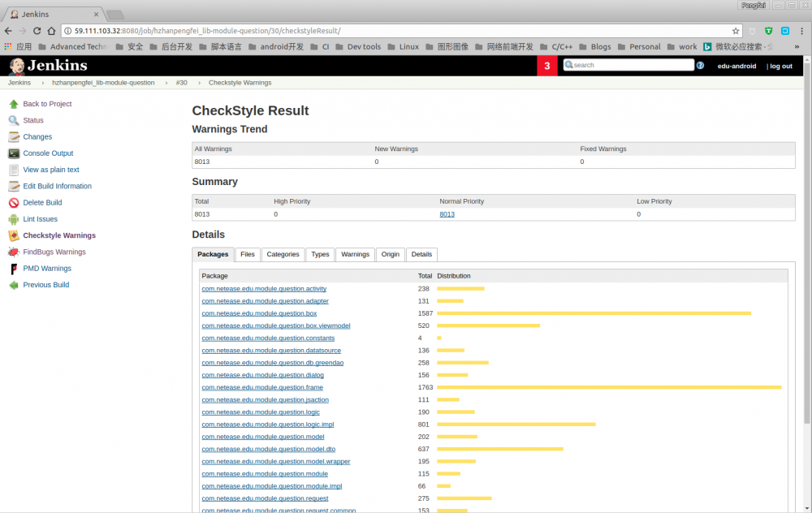Click the Edit Build Information icon
The image size is (812, 513).
[x=14, y=187]
